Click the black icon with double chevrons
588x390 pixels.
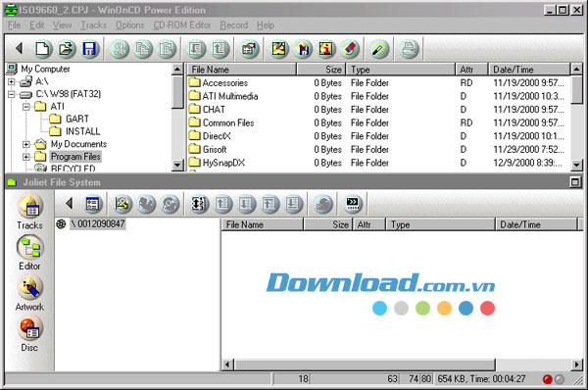pos(353,204)
